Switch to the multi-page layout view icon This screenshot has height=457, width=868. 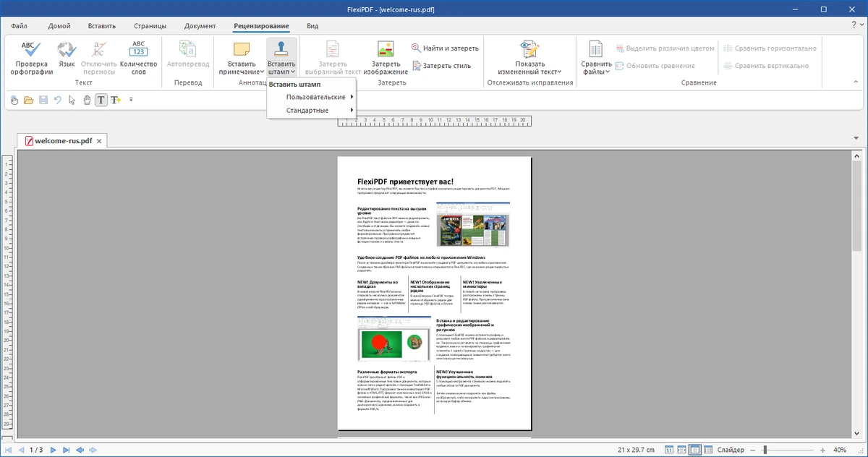708,450
